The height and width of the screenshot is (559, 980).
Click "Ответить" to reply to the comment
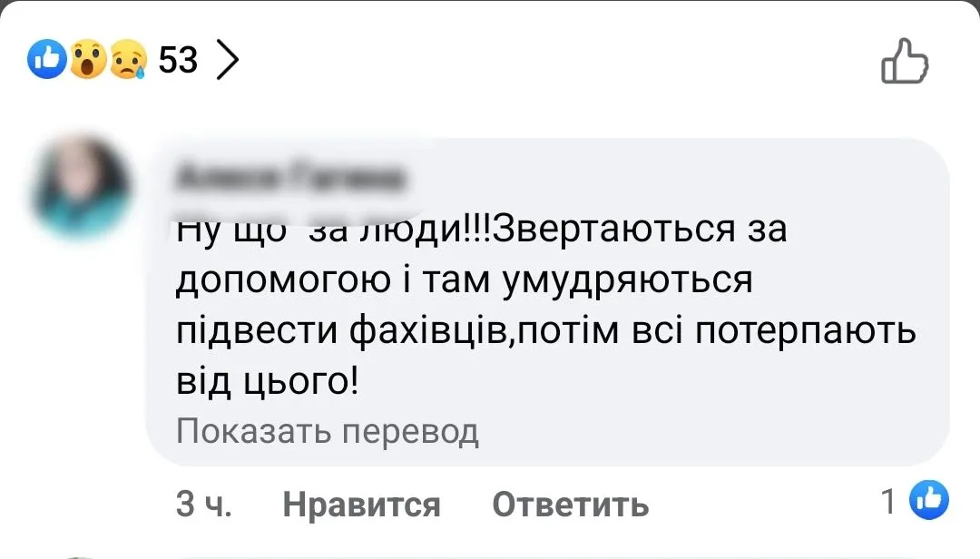[x=570, y=503]
